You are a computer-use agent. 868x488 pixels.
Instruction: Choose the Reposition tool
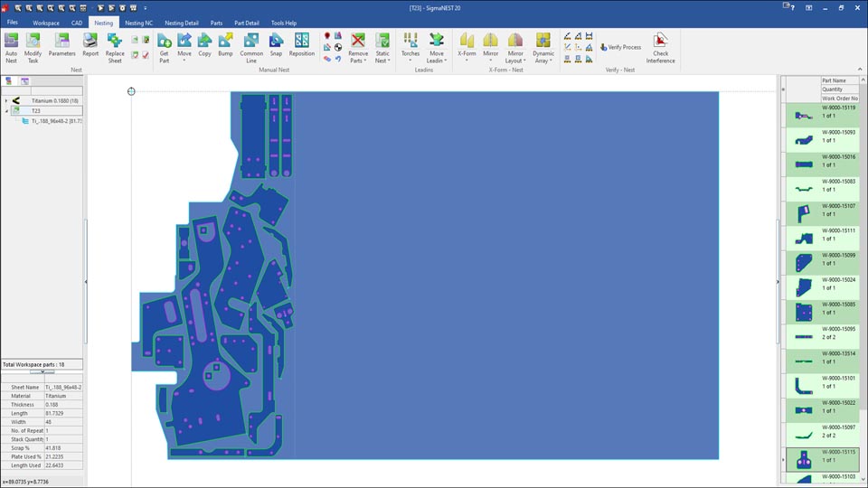tap(302, 45)
